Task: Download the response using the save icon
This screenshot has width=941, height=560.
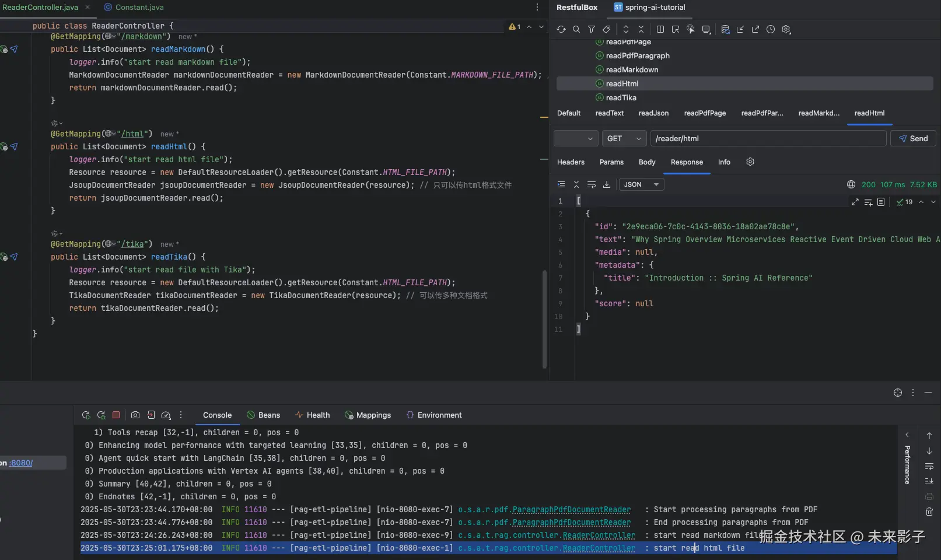Action: 607,184
